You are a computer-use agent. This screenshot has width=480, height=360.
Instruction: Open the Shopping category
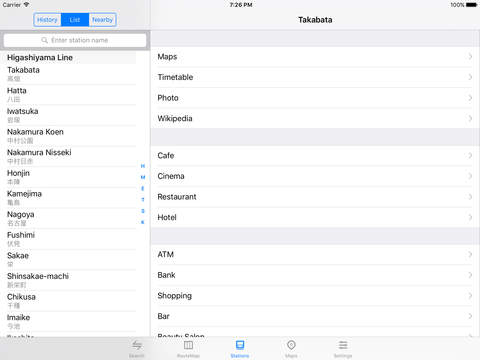tap(315, 296)
